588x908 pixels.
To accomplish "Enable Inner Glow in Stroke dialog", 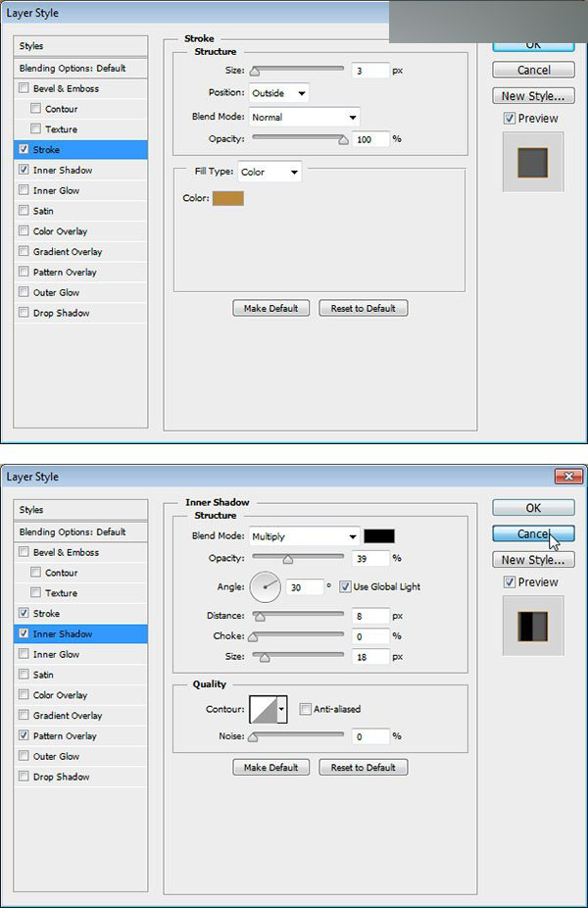I will (x=24, y=190).
